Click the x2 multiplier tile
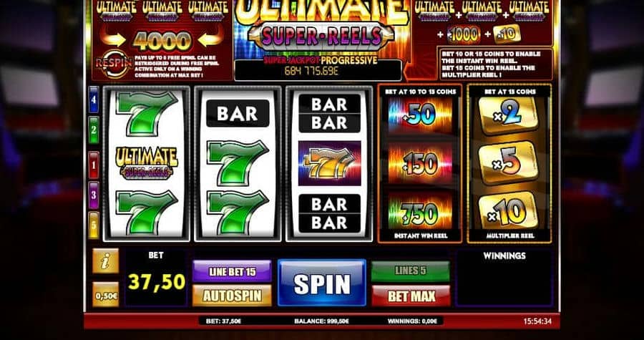This screenshot has width=644, height=340. point(509,116)
